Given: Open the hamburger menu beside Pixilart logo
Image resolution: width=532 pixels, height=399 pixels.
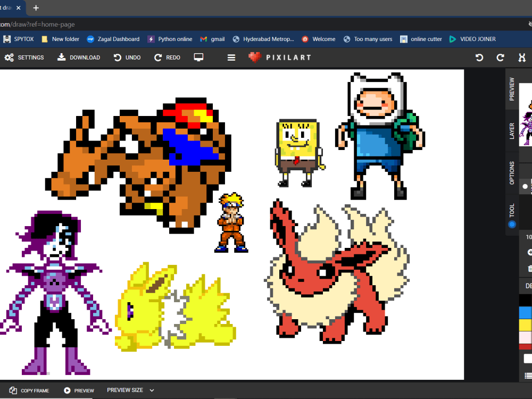Looking at the screenshot, I should [231, 57].
